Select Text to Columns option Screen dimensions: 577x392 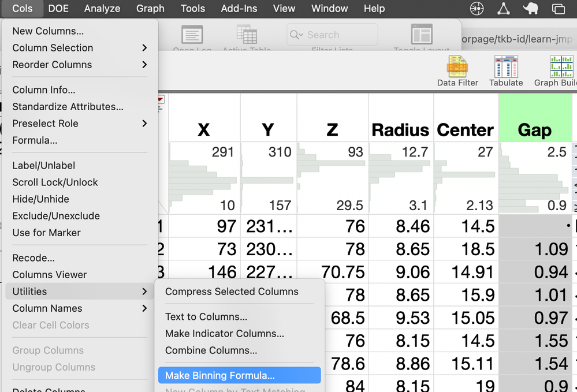tap(206, 317)
